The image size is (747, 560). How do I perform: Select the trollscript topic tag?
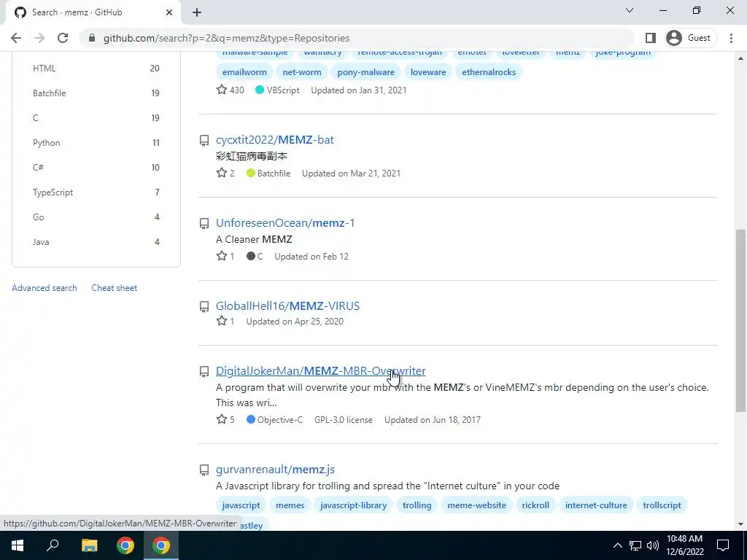[x=662, y=505]
